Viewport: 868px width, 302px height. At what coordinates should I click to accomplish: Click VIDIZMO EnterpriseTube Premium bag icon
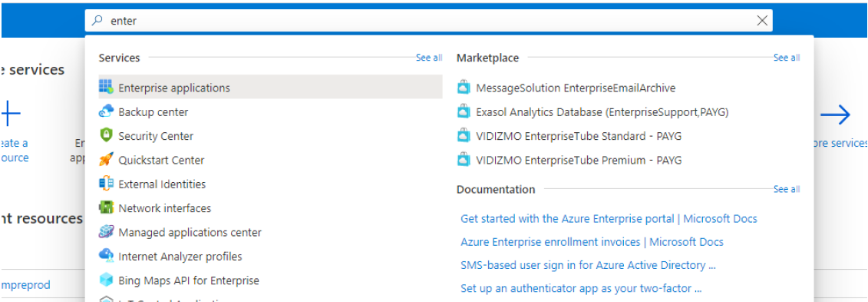(464, 160)
